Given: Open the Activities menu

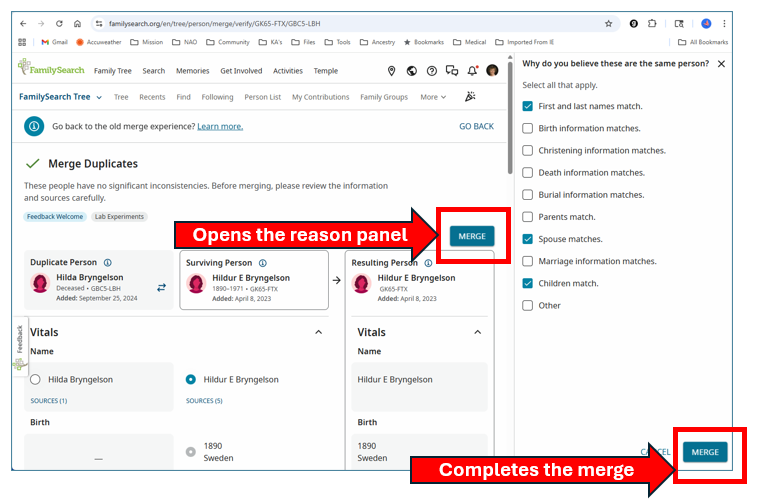Looking at the screenshot, I should point(288,71).
